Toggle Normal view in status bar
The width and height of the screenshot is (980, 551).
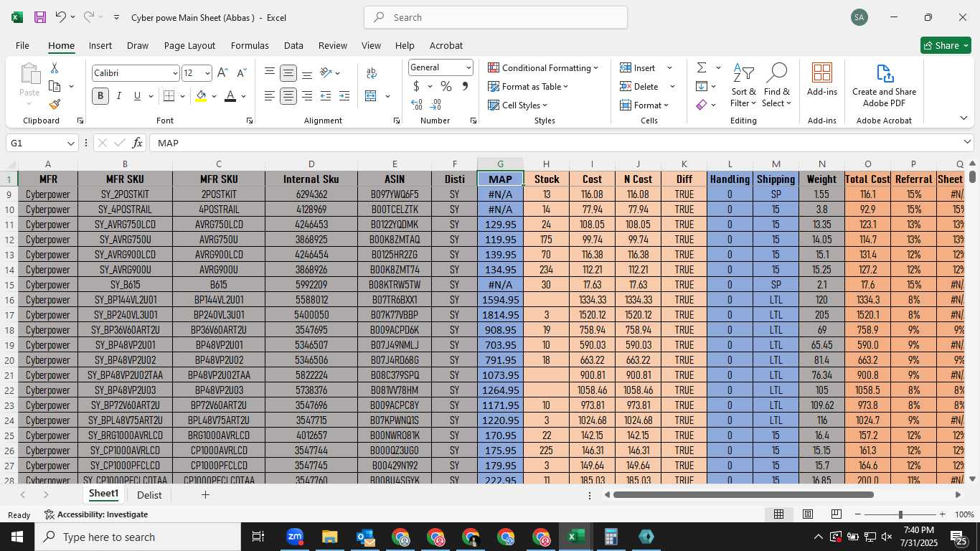(778, 514)
